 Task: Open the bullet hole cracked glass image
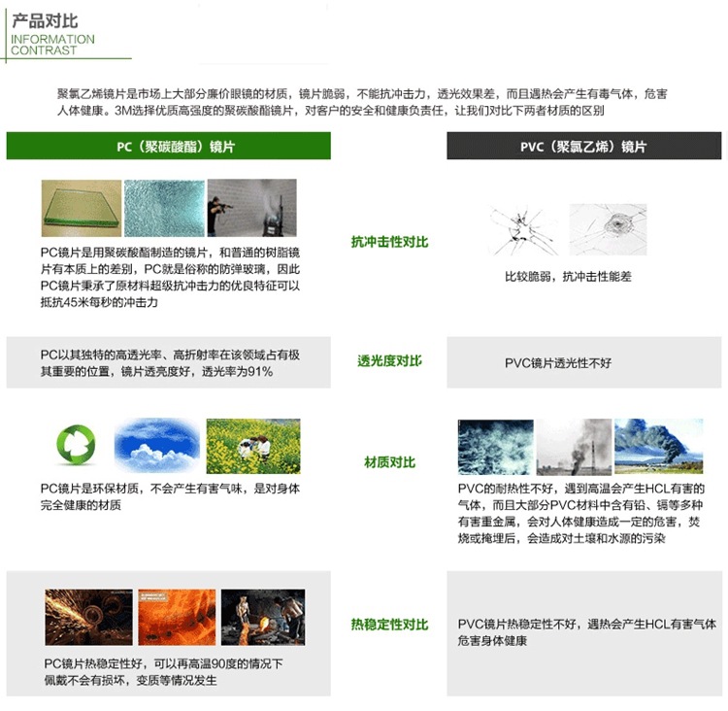click(609, 229)
